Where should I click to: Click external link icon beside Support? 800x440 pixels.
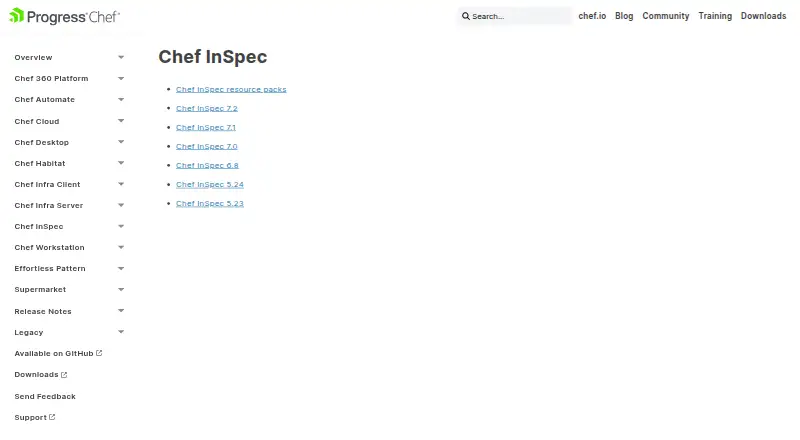52,417
